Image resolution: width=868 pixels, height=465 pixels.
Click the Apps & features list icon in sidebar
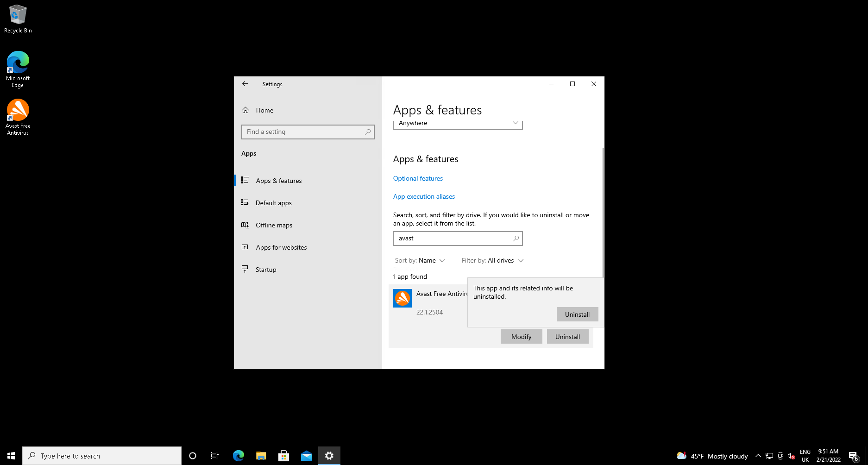pyautogui.click(x=245, y=180)
